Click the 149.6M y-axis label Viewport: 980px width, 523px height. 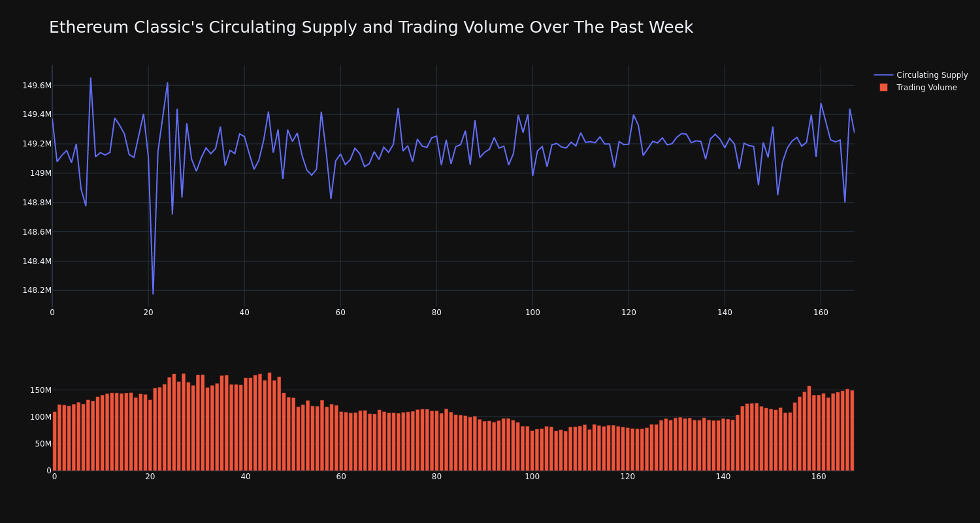coord(37,86)
